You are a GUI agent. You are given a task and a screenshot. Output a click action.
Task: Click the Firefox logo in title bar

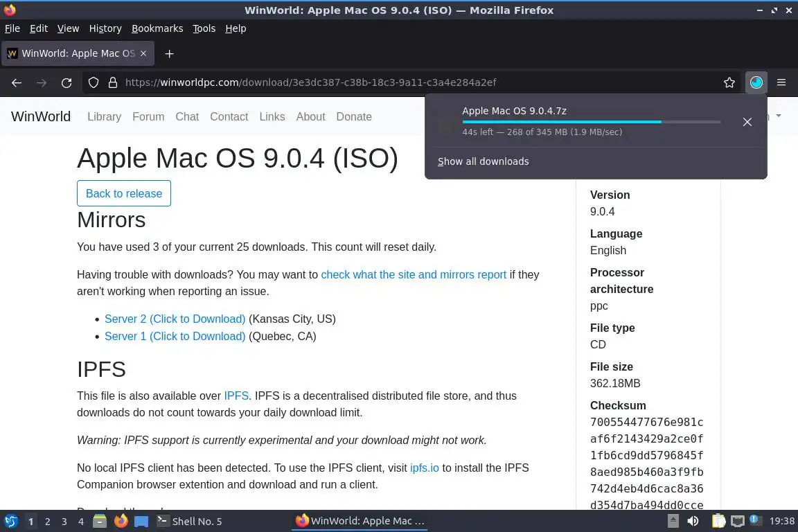(x=10, y=10)
